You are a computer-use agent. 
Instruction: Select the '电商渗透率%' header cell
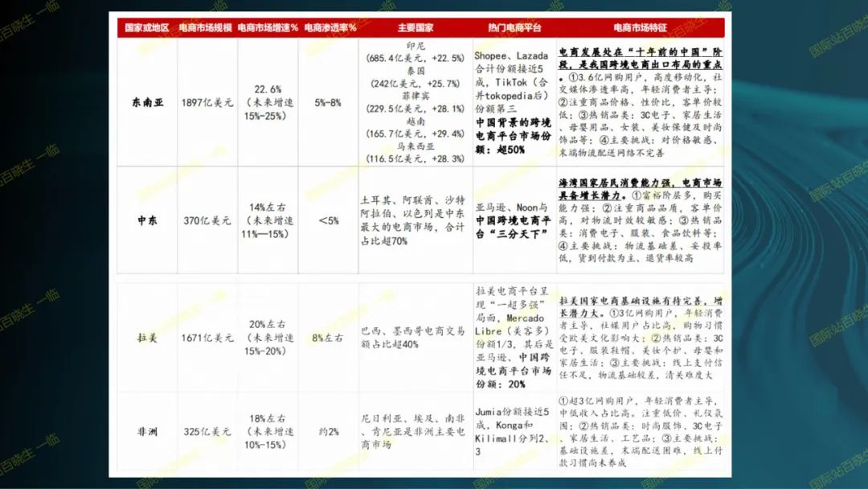[330, 27]
